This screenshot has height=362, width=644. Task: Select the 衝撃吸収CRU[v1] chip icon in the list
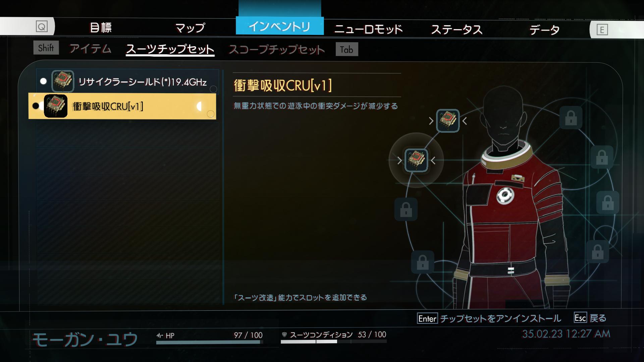[x=56, y=106]
